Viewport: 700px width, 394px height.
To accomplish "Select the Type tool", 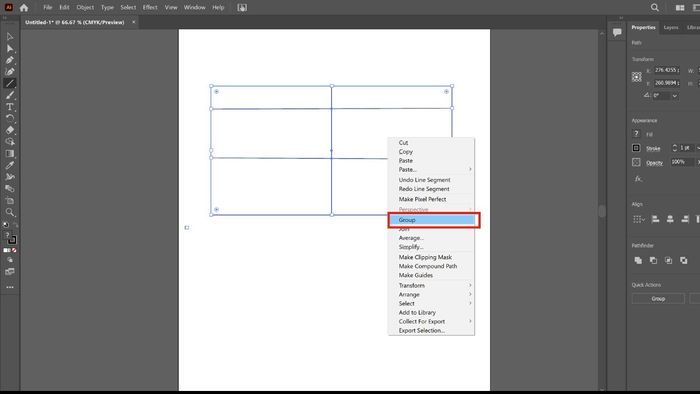I will pos(10,107).
